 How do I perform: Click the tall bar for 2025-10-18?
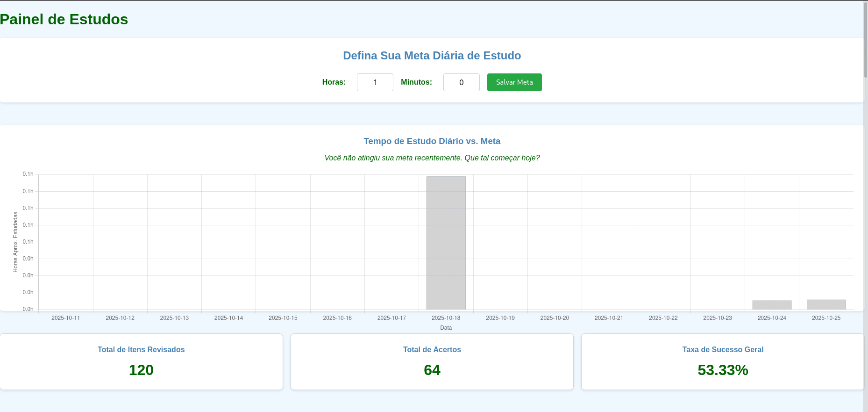(446, 242)
